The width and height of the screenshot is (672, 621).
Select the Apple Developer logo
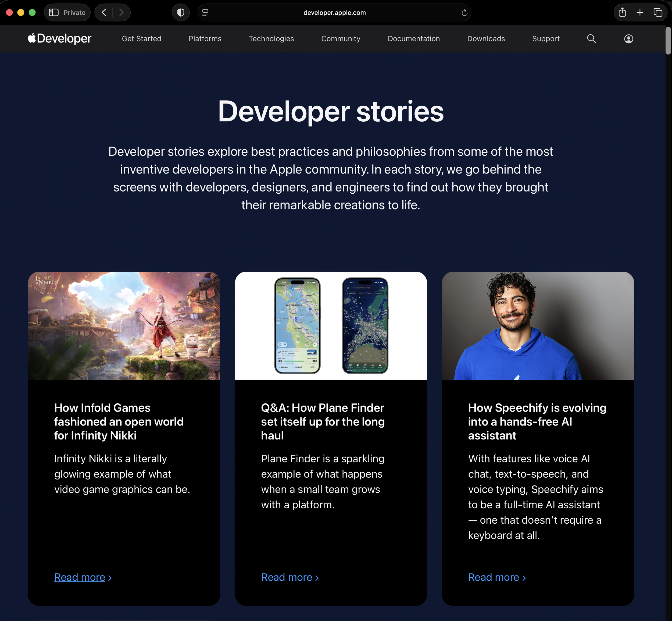point(59,38)
